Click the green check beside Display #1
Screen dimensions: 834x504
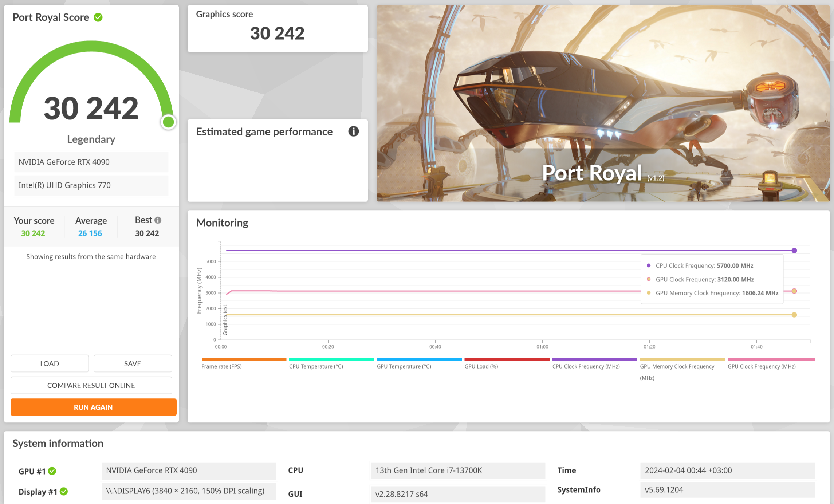click(64, 491)
